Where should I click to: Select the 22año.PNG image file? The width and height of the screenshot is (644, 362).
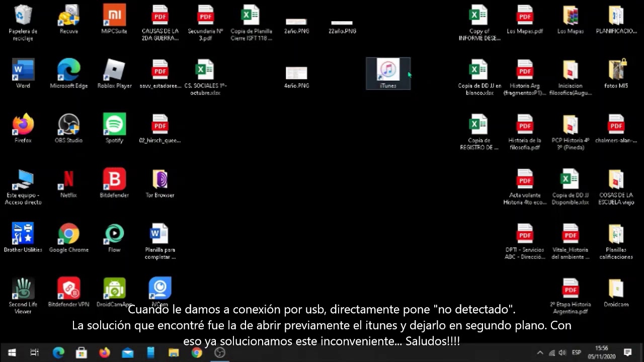pyautogui.click(x=342, y=26)
